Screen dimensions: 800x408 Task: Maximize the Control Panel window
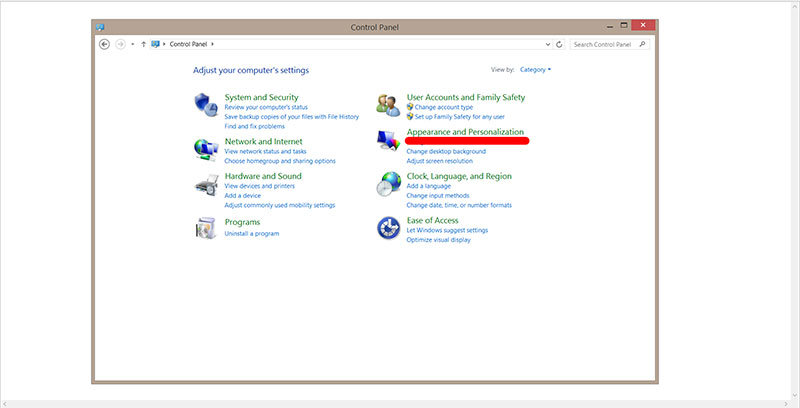(624, 25)
